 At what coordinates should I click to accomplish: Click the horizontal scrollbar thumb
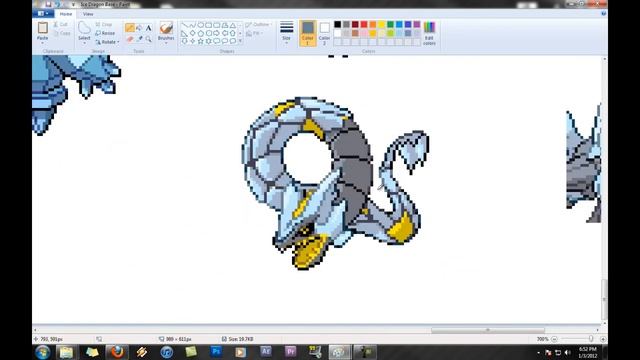(488, 330)
